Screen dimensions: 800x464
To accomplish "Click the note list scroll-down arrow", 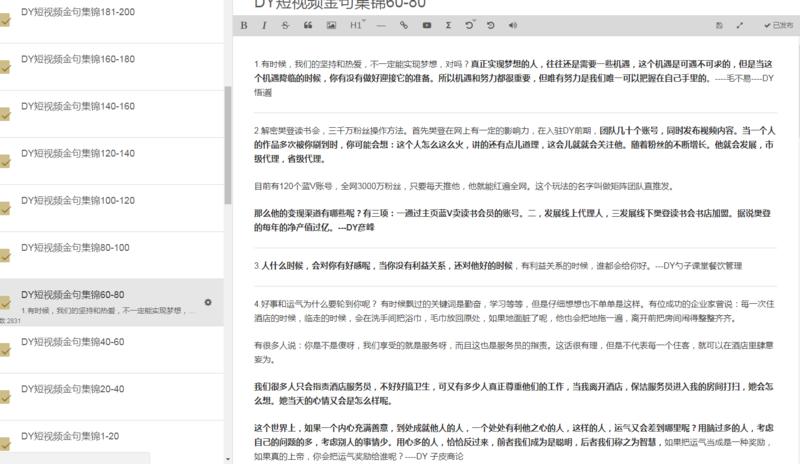I will pyautogui.click(x=228, y=459).
